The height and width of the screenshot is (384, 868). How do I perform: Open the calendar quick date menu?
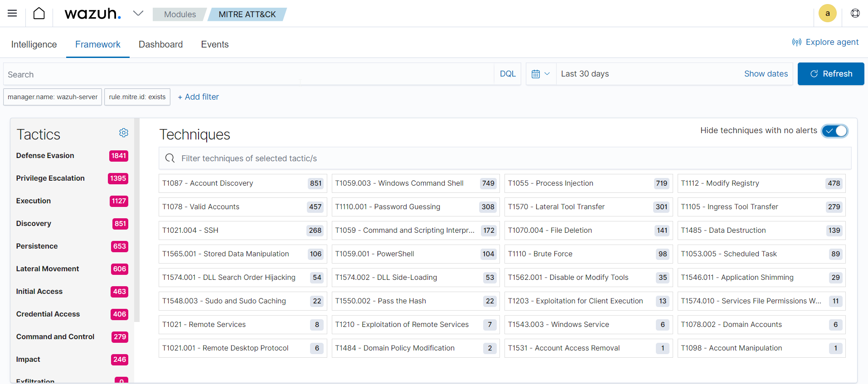click(541, 74)
